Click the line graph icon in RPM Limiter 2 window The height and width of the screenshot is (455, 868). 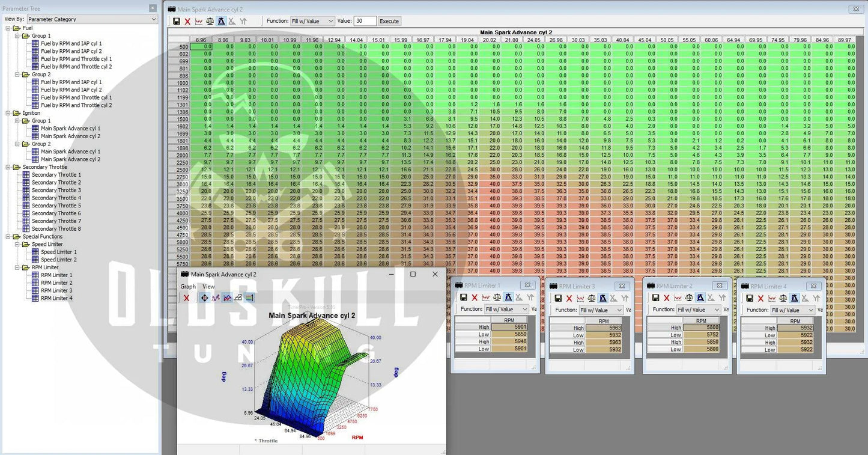click(678, 298)
